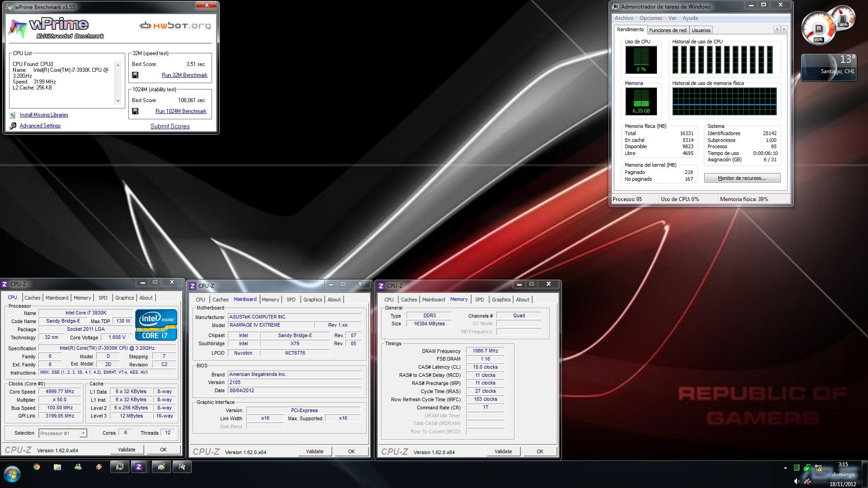The width and height of the screenshot is (868, 488).
Task: Click Show desktop strip at taskbar end
Action: (865, 474)
